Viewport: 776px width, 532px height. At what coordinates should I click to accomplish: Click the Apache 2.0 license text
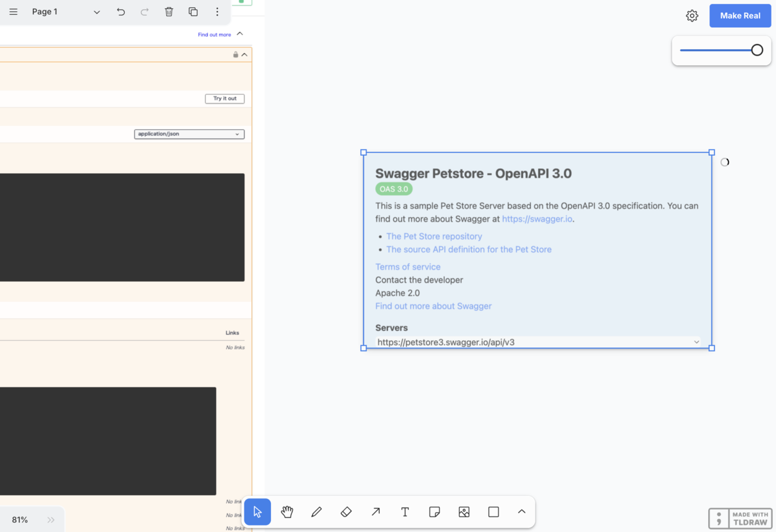[398, 293]
